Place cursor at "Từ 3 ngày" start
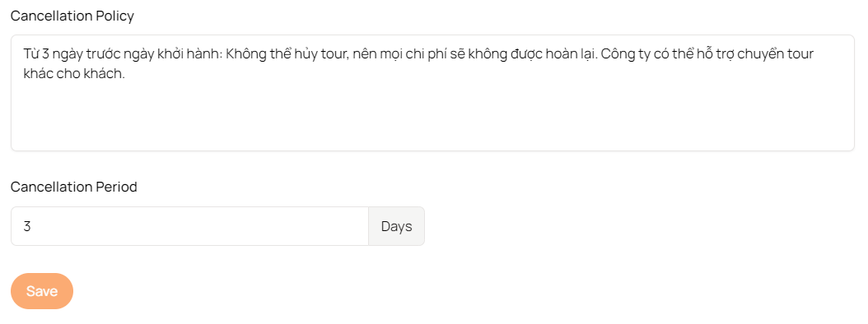 pos(24,55)
